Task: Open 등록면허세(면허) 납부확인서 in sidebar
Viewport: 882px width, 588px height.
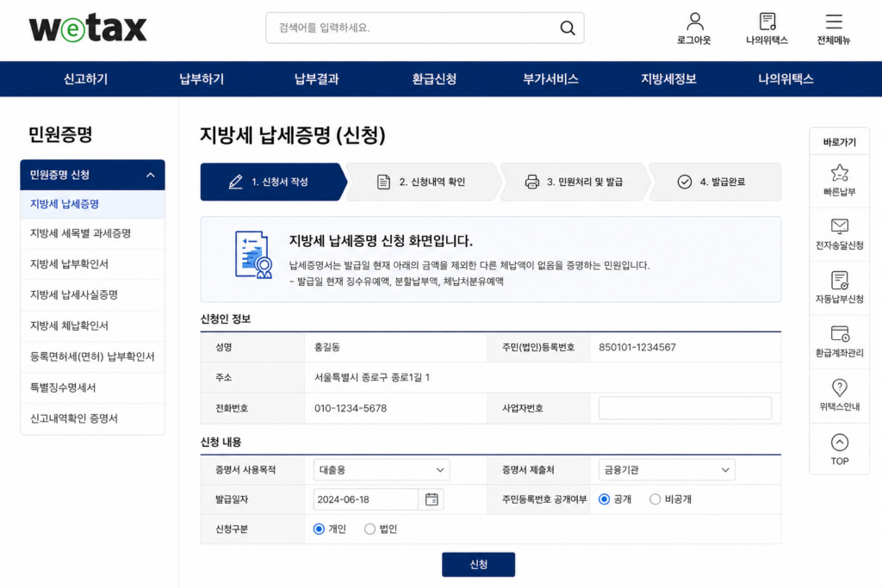Action: pyautogui.click(x=93, y=357)
